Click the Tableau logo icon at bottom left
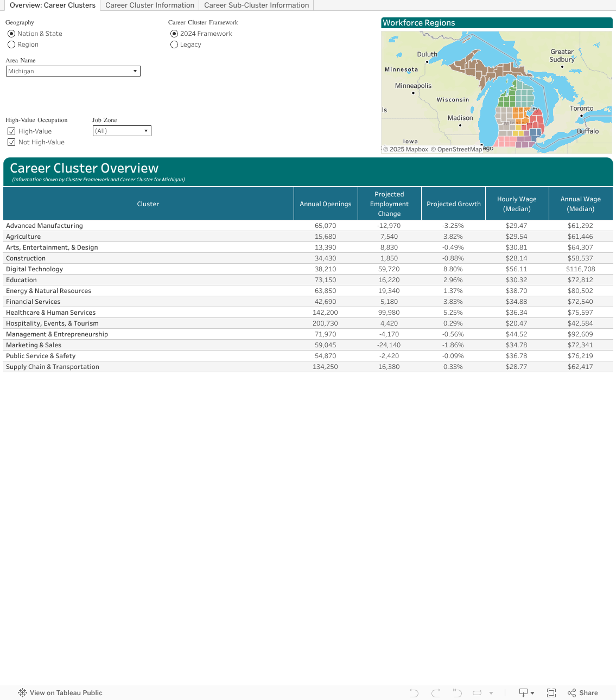The image size is (616, 700). click(x=22, y=693)
